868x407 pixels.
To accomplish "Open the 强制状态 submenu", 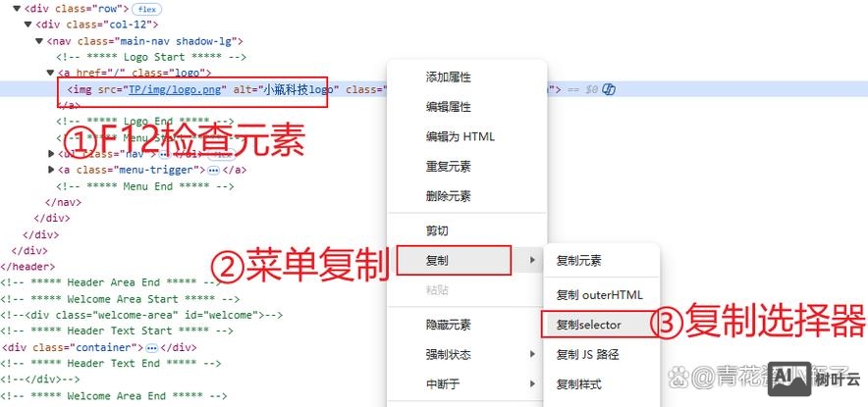I will tap(466, 354).
